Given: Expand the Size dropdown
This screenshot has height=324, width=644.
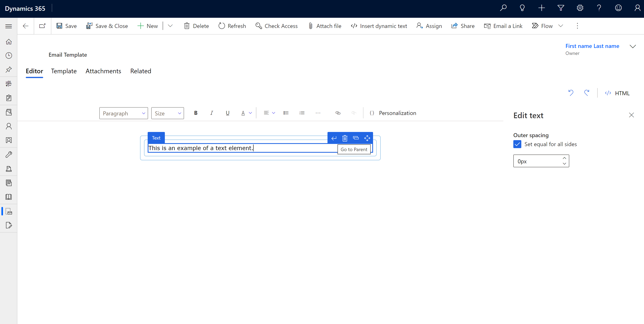Looking at the screenshot, I should click(167, 112).
